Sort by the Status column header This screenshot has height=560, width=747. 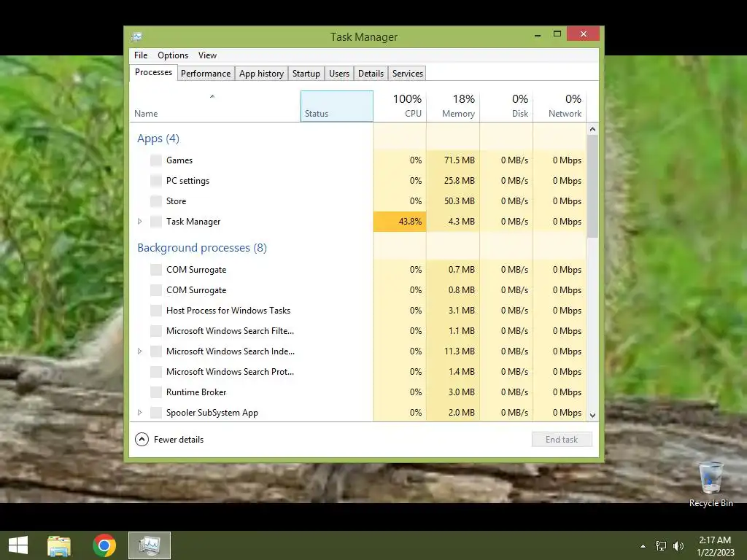pos(337,106)
